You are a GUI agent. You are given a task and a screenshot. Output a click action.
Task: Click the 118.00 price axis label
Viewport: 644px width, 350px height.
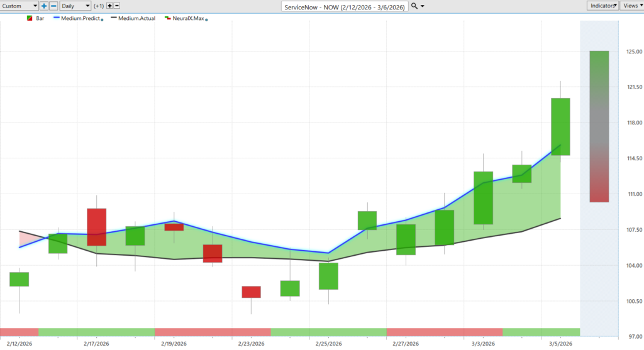point(634,123)
